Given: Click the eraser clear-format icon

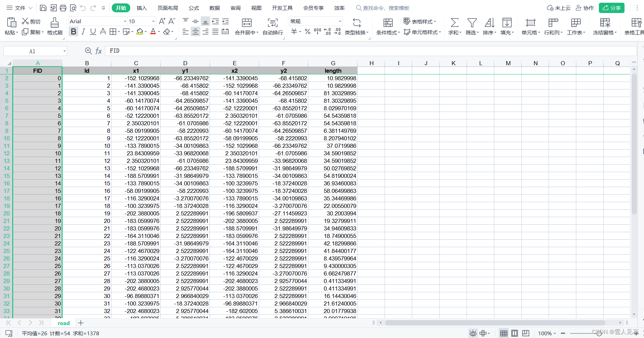Looking at the screenshot, I should (x=166, y=32).
